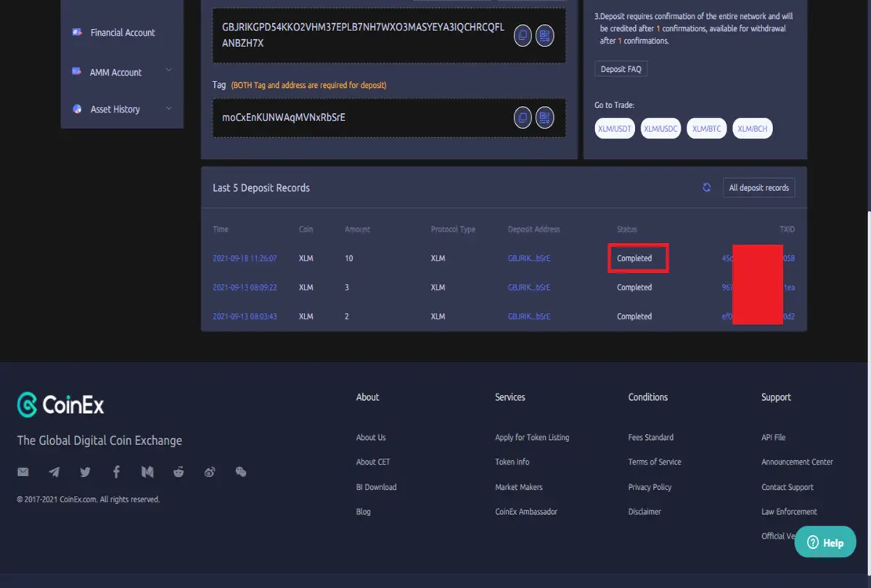Image resolution: width=871 pixels, height=588 pixels.
Task: Open the CoinEx Medium icon
Action: click(147, 472)
